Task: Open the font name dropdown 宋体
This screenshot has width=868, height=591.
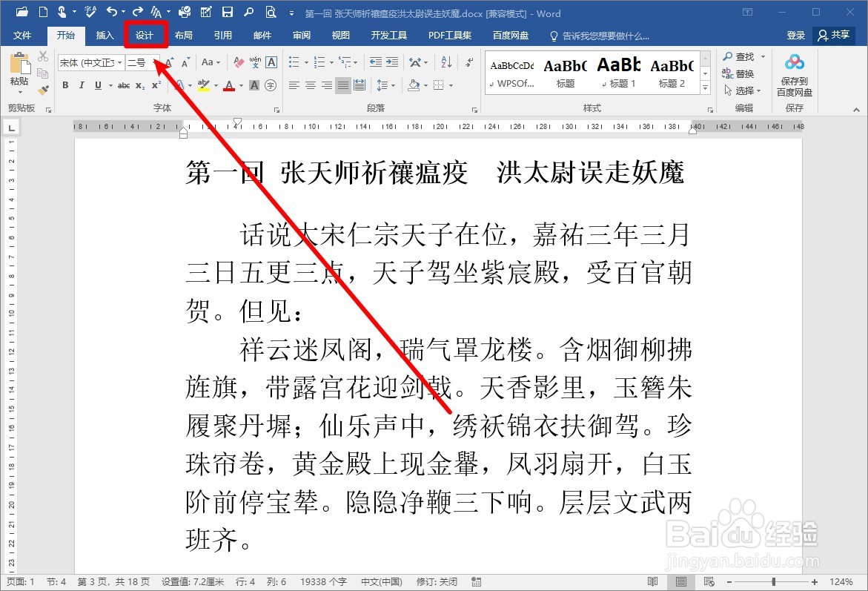Action: pos(119,62)
